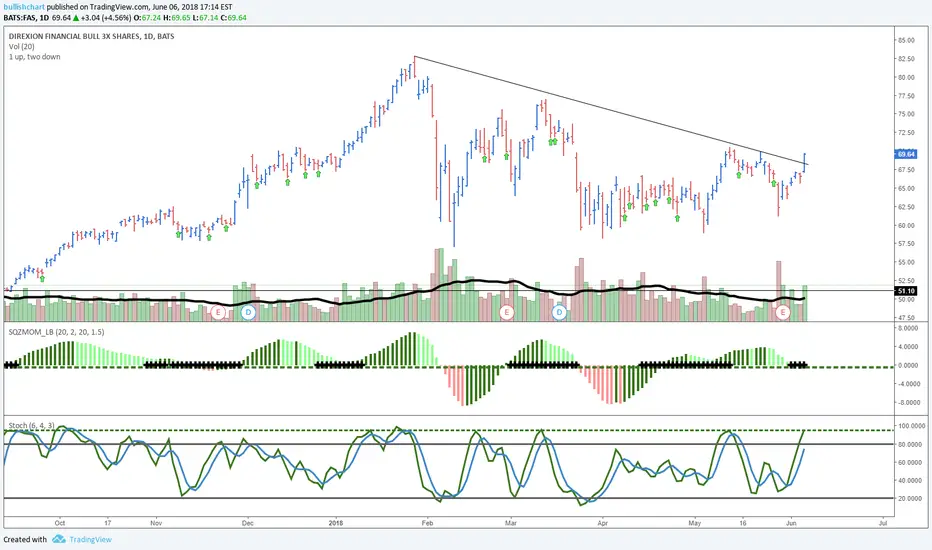The width and height of the screenshot is (932, 550).
Task: Click the dividend D marker above Dec
Action: tap(248, 312)
